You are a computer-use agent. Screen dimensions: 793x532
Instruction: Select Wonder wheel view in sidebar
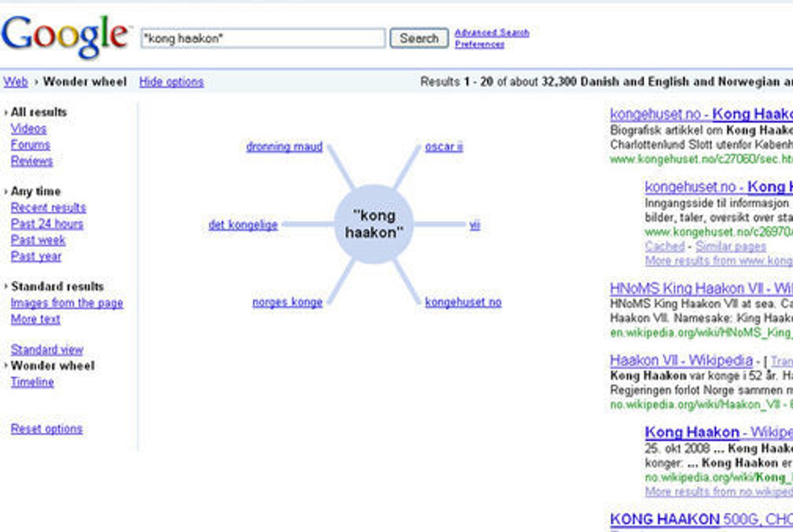[x=53, y=366]
